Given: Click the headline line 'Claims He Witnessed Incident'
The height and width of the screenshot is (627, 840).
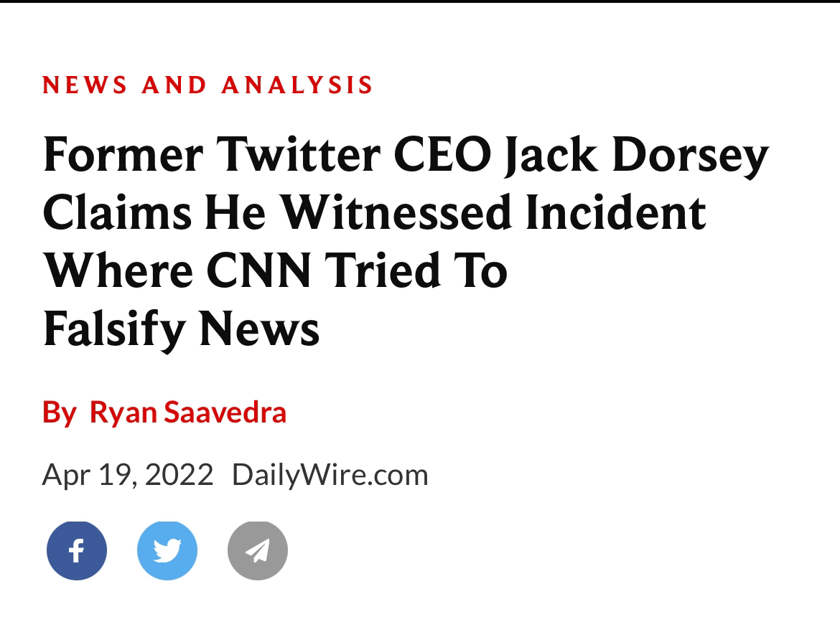Looking at the screenshot, I should 375,212.
